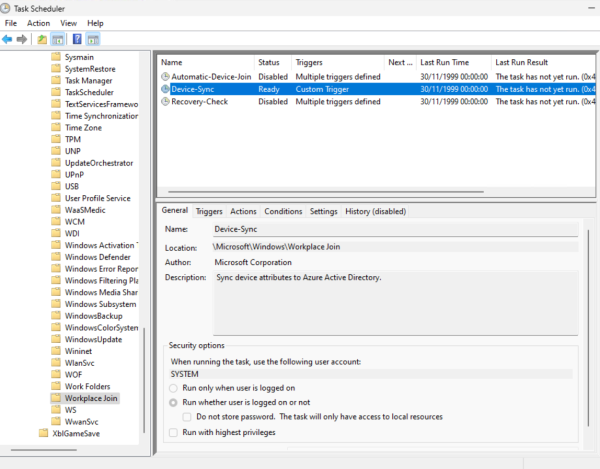
Task: Click the Windows Defender folder icon
Action: [57, 256]
